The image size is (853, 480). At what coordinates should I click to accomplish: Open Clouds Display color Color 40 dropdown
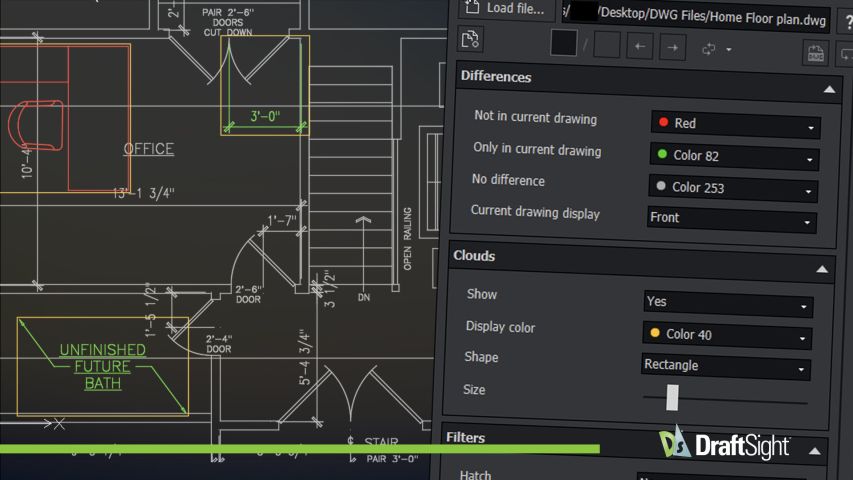727,335
